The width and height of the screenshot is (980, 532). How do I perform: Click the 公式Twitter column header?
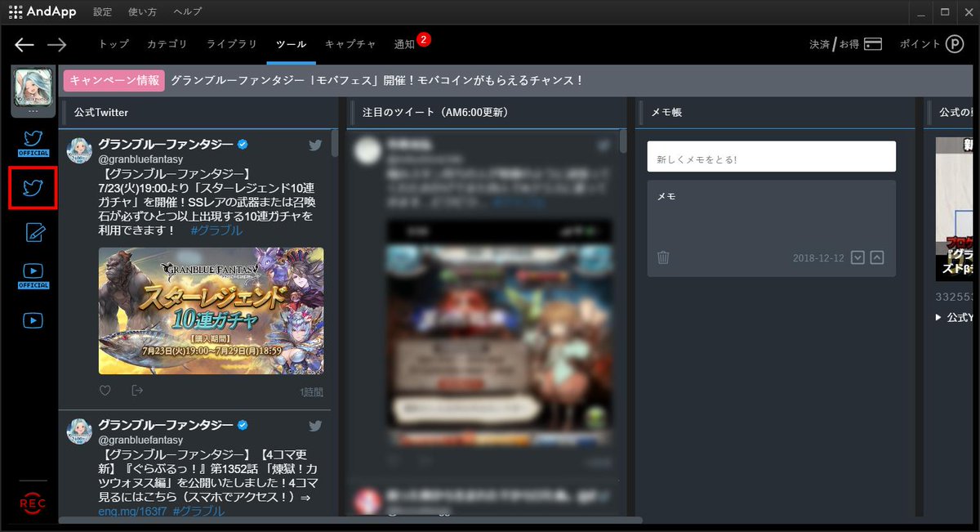tap(100, 112)
